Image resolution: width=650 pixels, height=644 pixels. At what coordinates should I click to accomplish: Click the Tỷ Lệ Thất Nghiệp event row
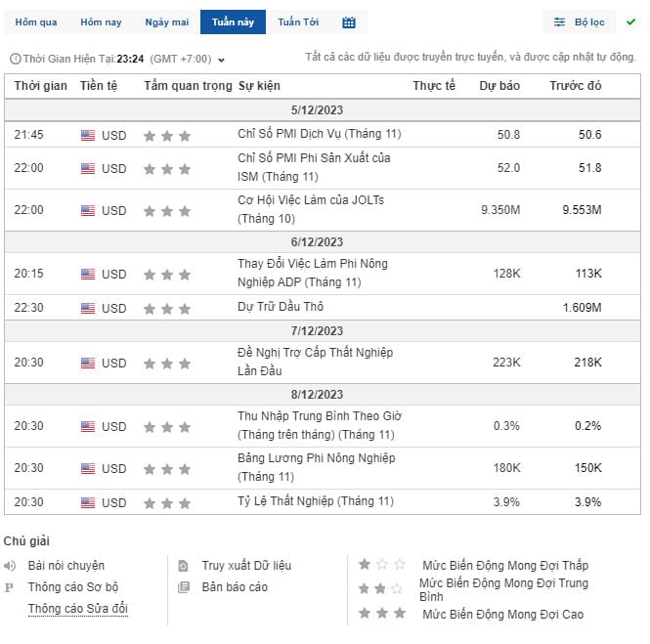pyautogui.click(x=323, y=502)
